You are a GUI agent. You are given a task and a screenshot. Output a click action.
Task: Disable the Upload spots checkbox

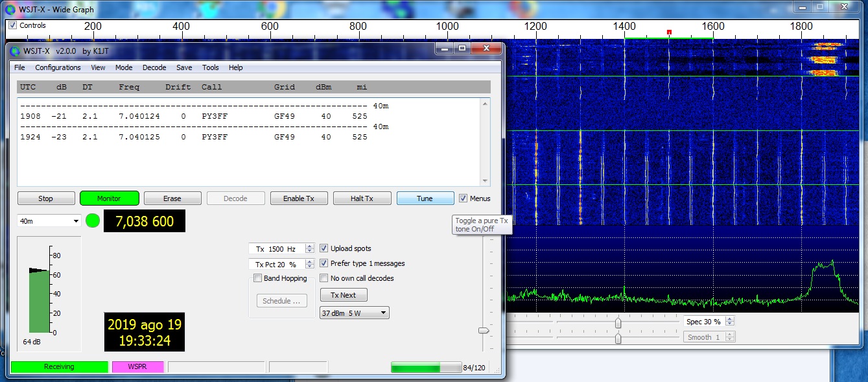coord(324,248)
